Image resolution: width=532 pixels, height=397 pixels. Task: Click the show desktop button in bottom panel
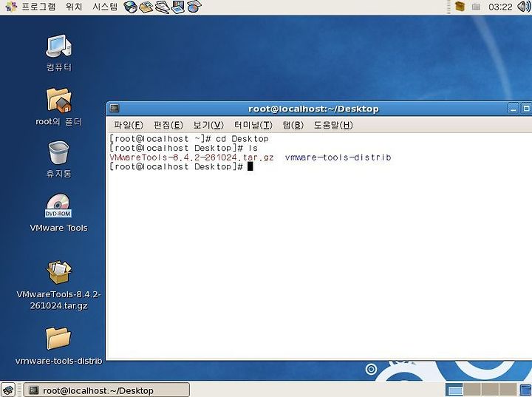(x=8, y=390)
